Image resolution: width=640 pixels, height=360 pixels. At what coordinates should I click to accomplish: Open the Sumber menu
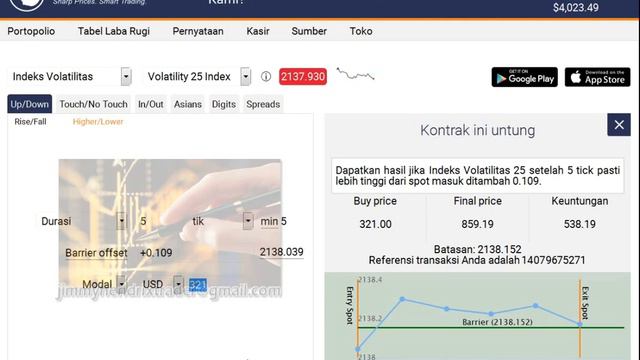point(309,31)
